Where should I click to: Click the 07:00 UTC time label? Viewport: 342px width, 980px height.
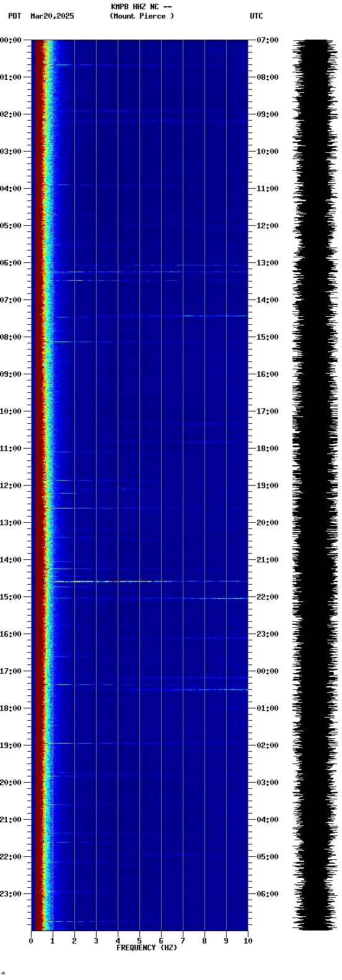(x=268, y=40)
